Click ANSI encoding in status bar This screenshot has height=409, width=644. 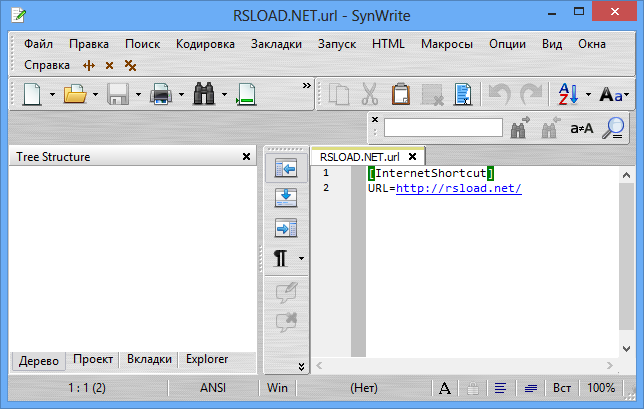[213, 388]
